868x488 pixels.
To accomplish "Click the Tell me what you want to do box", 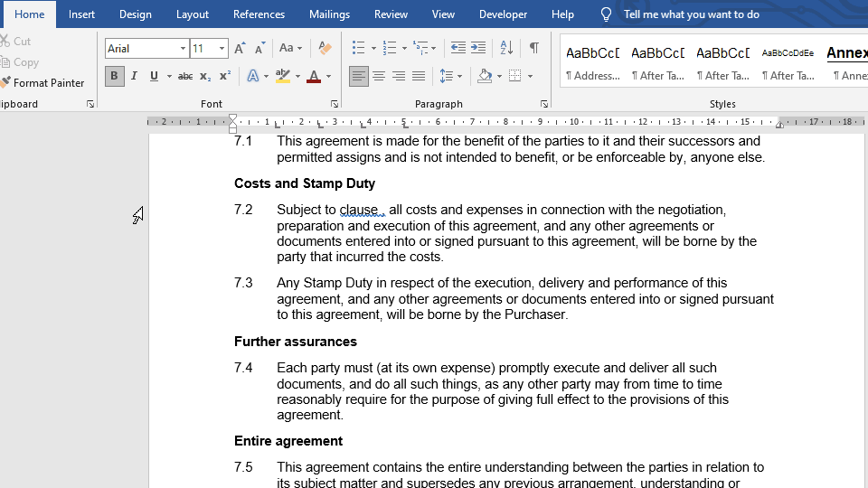I will tap(692, 14).
